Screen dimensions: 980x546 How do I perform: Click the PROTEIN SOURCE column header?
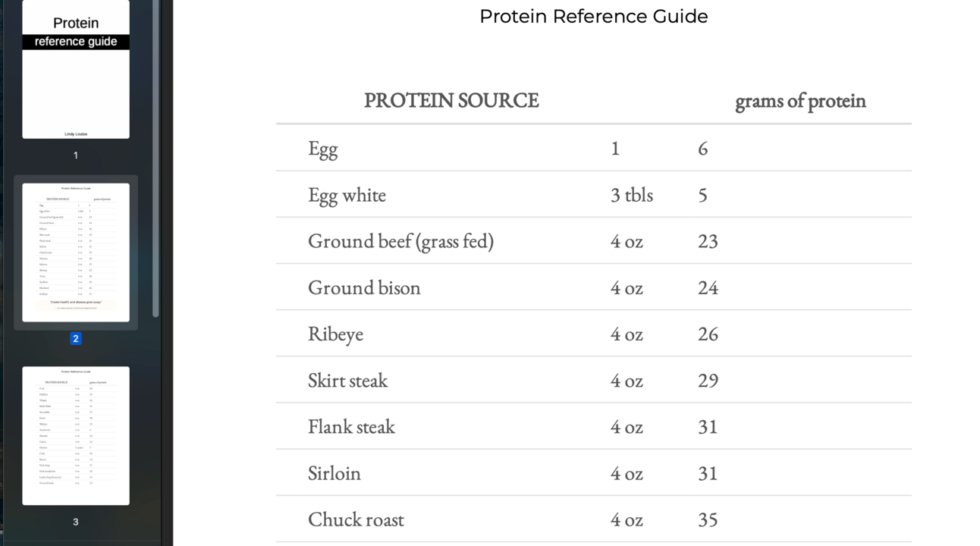[x=451, y=100]
